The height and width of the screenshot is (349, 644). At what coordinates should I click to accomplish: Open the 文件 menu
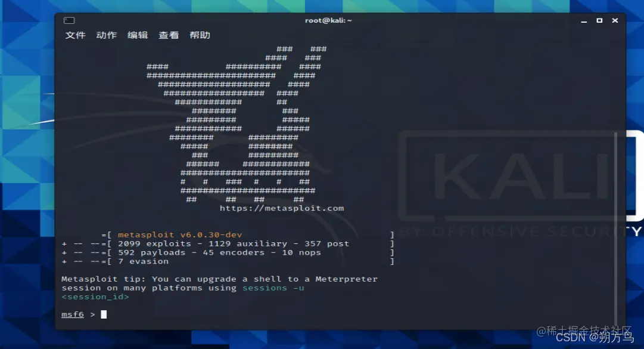coord(76,35)
